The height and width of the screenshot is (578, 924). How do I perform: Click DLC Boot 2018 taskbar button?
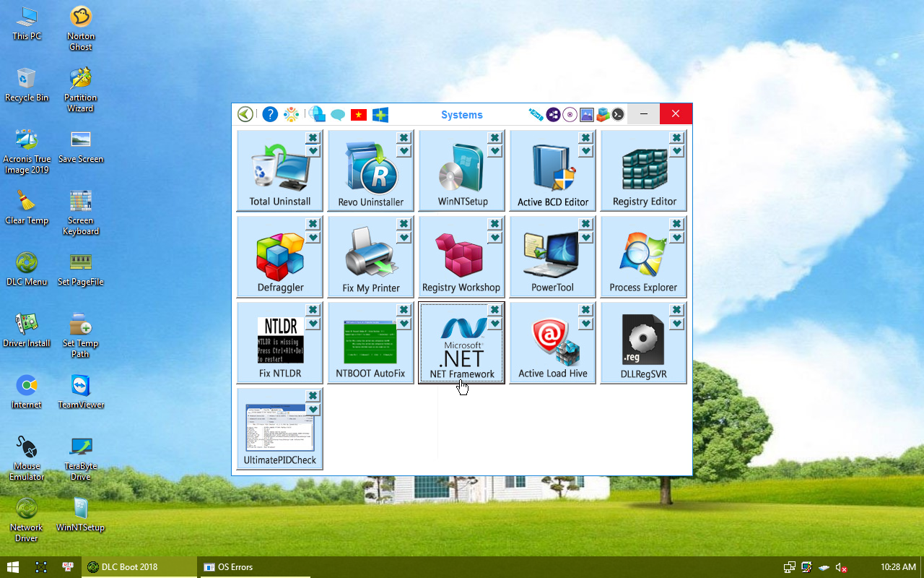click(x=139, y=567)
